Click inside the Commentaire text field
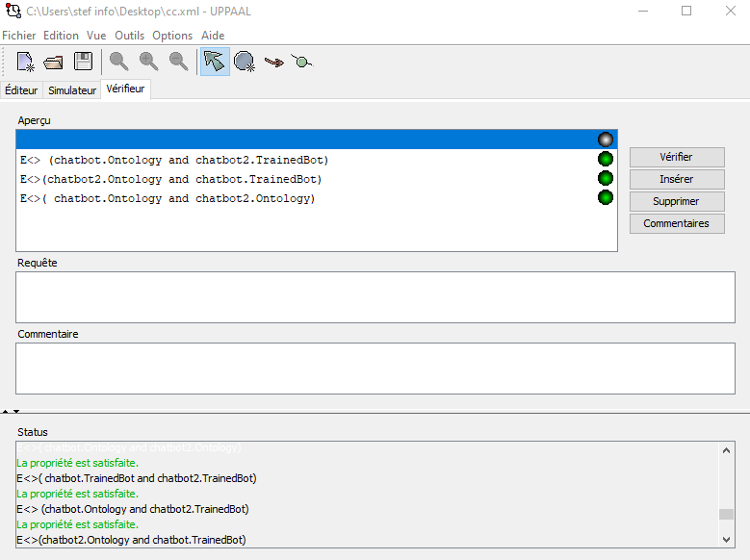The image size is (750, 560). click(x=375, y=369)
